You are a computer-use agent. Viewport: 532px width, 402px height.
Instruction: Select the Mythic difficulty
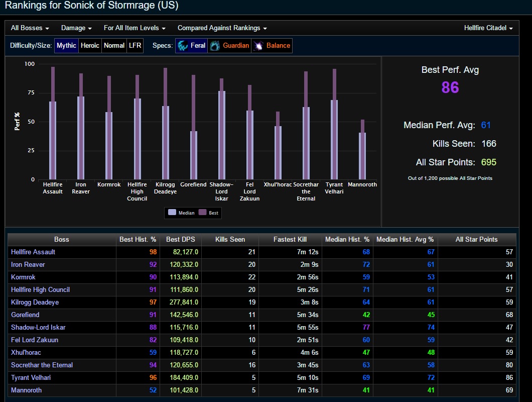point(66,46)
